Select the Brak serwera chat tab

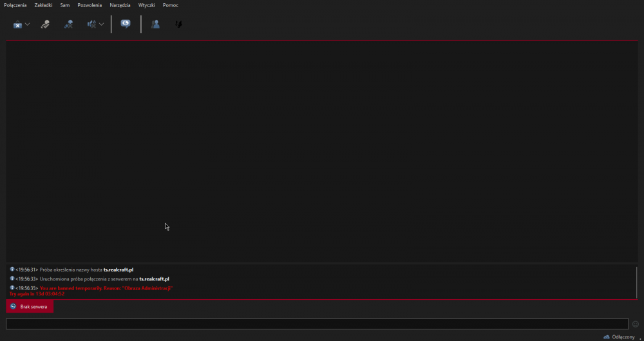coord(30,307)
